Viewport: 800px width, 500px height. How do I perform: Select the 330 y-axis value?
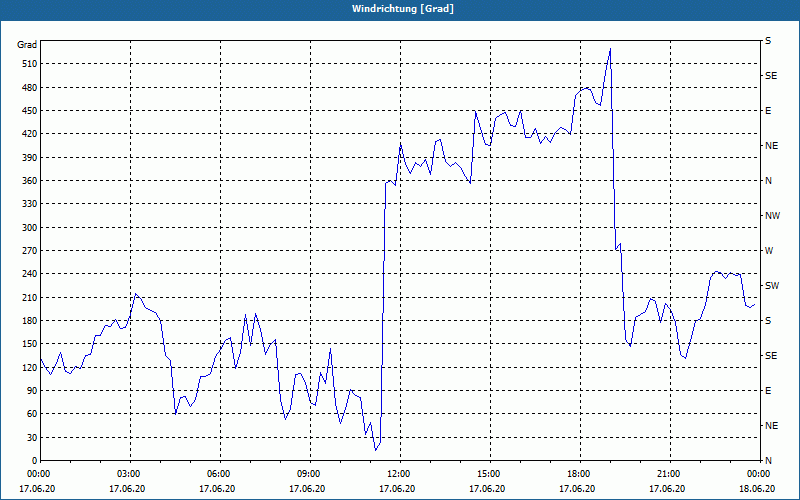(30, 204)
